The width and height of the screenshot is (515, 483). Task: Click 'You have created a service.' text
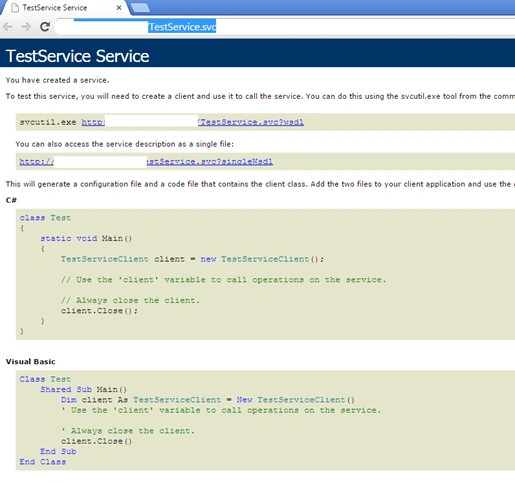click(57, 80)
